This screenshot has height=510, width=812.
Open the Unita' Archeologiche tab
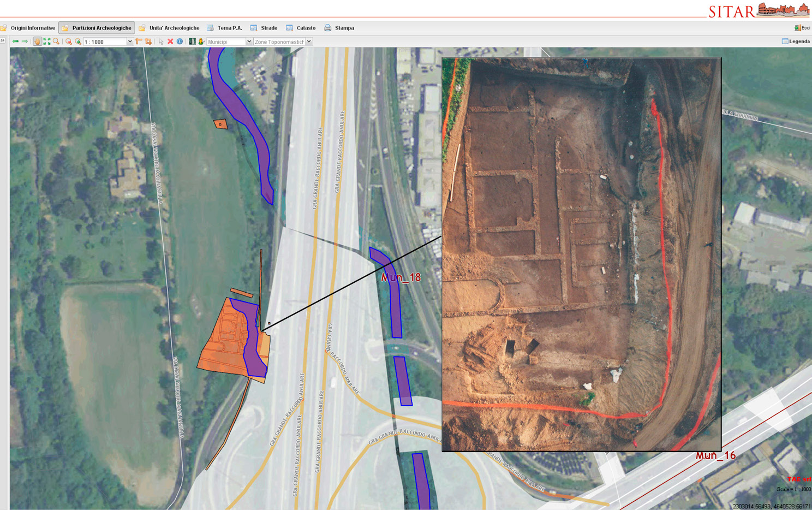click(169, 28)
